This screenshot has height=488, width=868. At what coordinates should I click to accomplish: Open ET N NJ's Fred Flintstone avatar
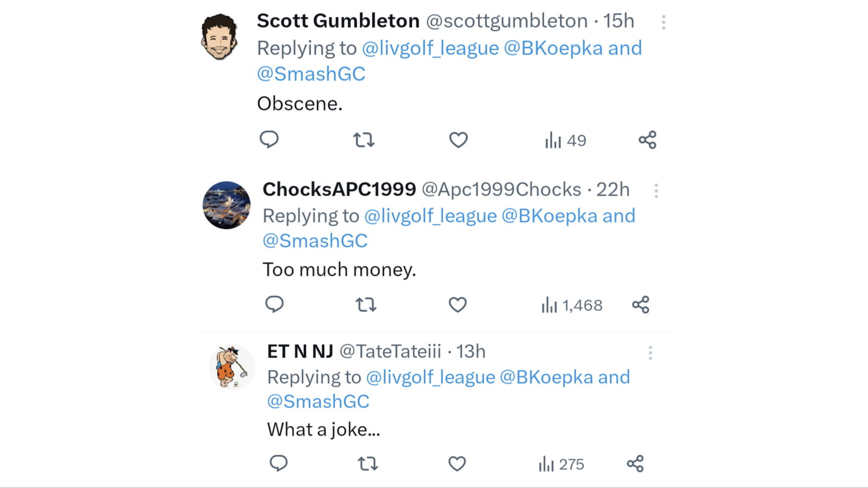click(x=232, y=367)
